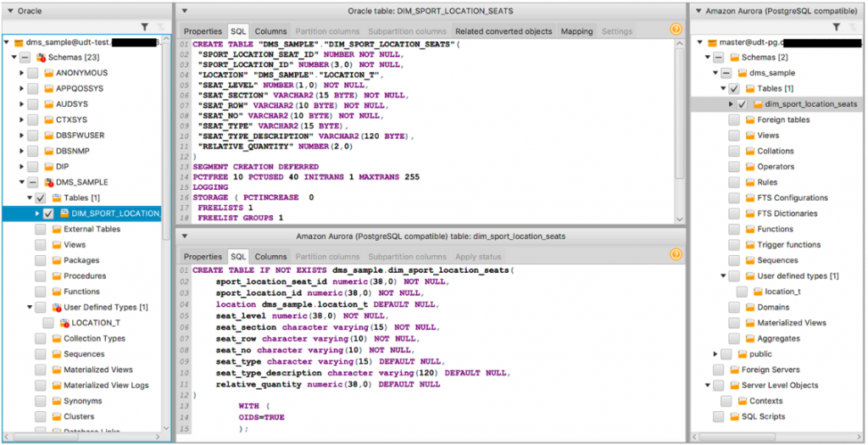
Task: Click the dim_sport_location_seats table icon in Aurora tree
Action: 758,104
